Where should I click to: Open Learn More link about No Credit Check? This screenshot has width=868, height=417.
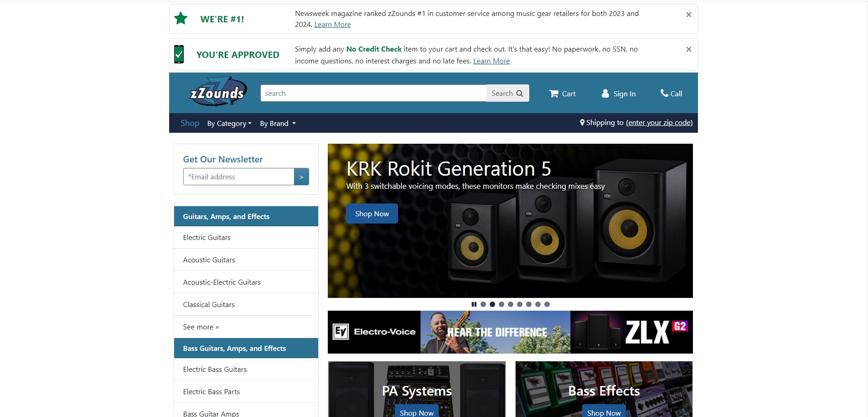(x=491, y=61)
